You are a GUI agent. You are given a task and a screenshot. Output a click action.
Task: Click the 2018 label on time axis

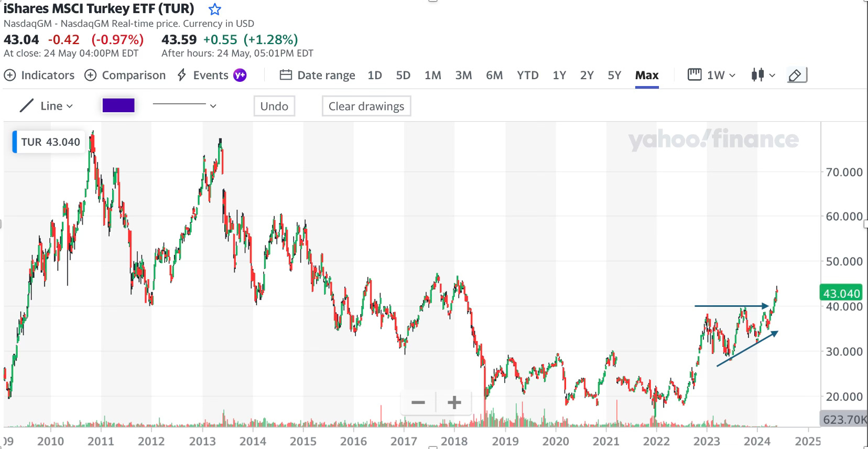click(x=454, y=441)
